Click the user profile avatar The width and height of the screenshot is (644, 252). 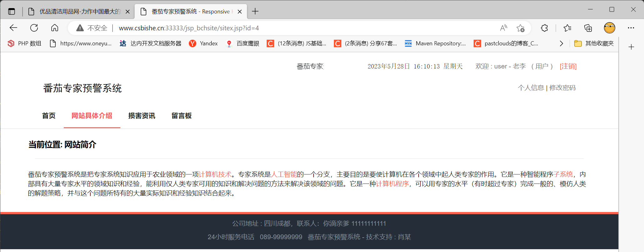click(x=609, y=28)
